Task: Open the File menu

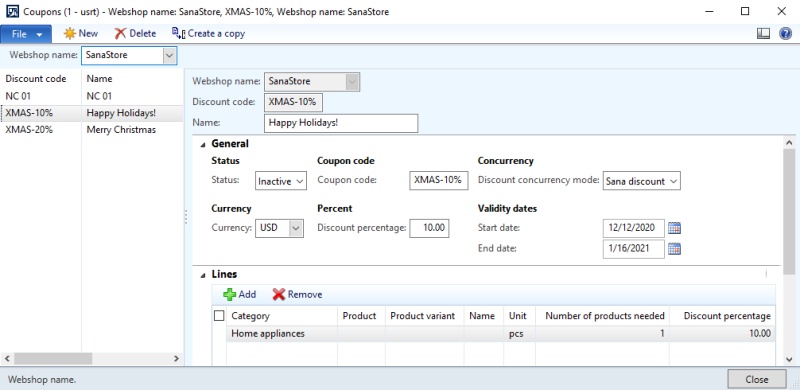Action: coord(26,34)
